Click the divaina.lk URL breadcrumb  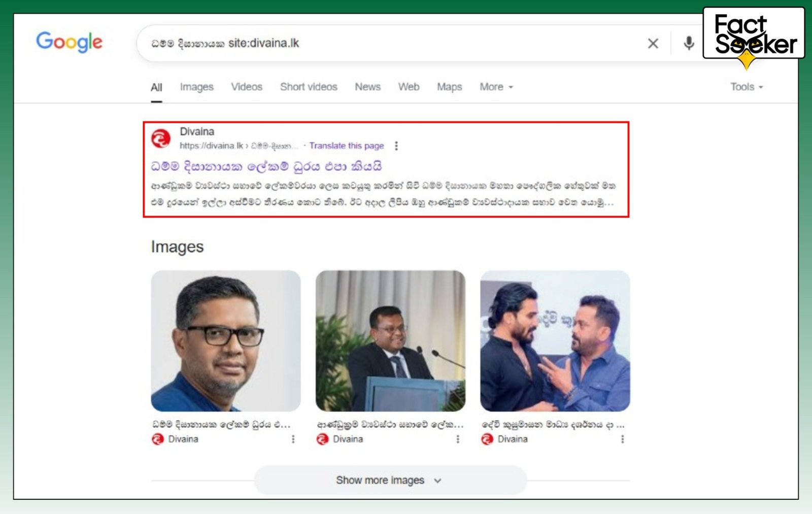point(239,146)
